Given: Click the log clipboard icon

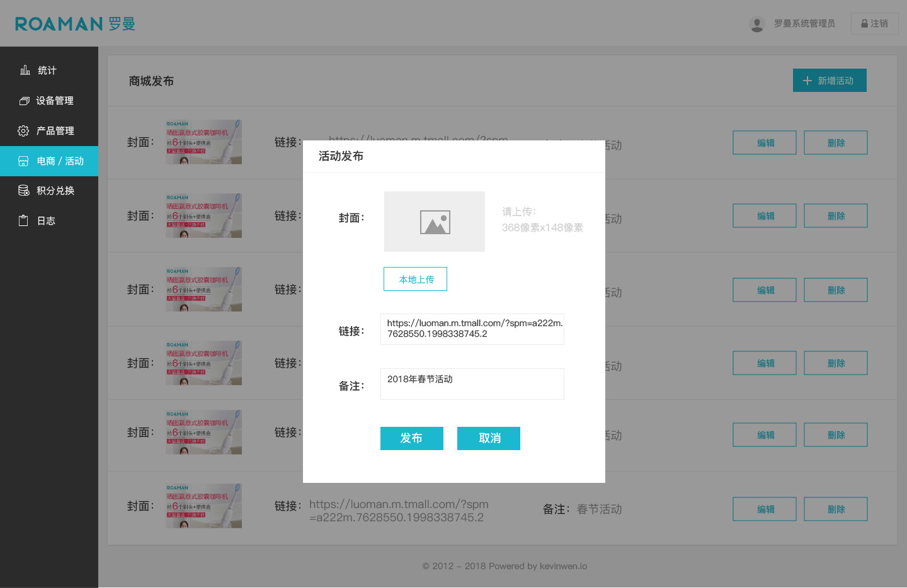Looking at the screenshot, I should 23,221.
